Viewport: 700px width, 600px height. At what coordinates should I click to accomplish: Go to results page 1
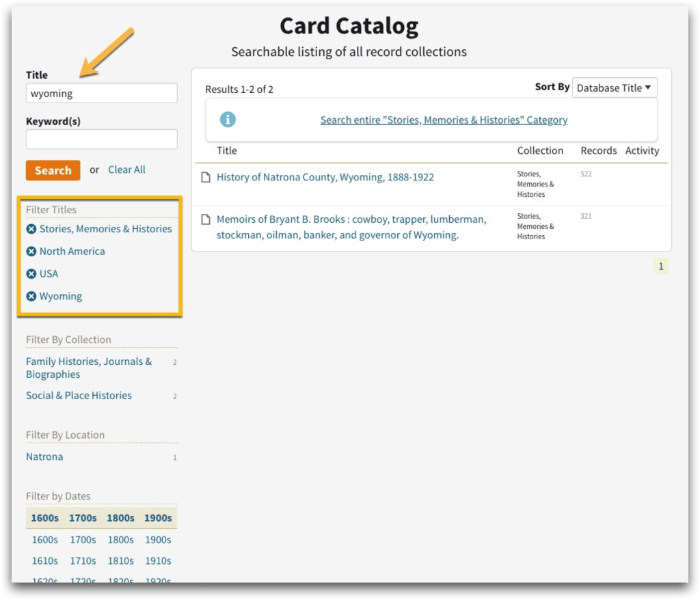point(660,267)
